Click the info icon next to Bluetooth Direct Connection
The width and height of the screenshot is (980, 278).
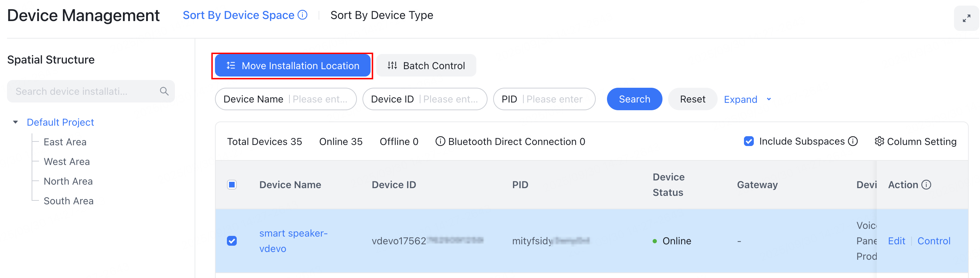click(440, 141)
